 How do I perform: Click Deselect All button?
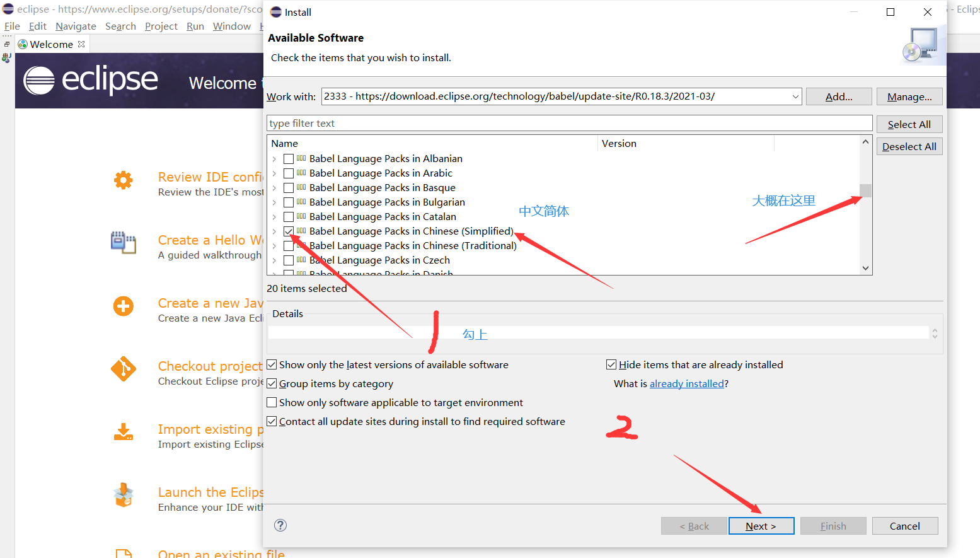909,146
